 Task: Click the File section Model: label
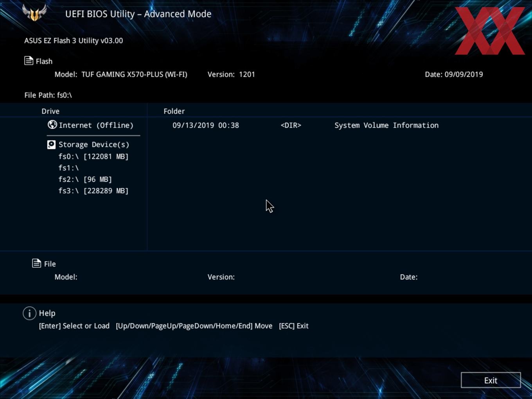coord(66,277)
